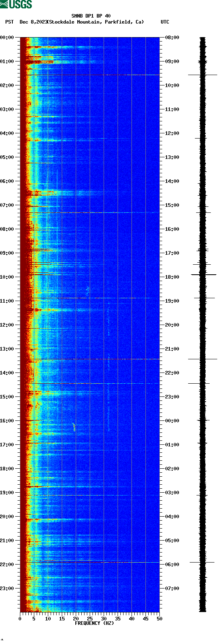Screen dimensions: 220x644
Task: Click the 10:00 PST time label
Action: click(x=7, y=277)
